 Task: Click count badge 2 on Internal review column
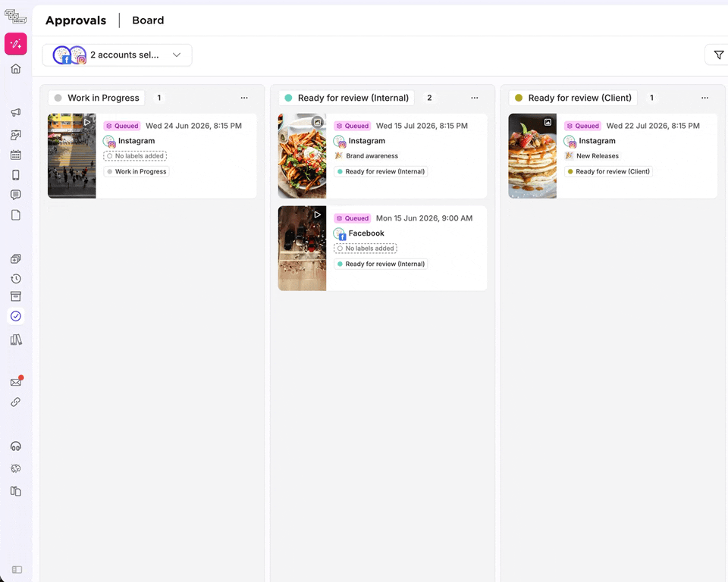point(429,98)
